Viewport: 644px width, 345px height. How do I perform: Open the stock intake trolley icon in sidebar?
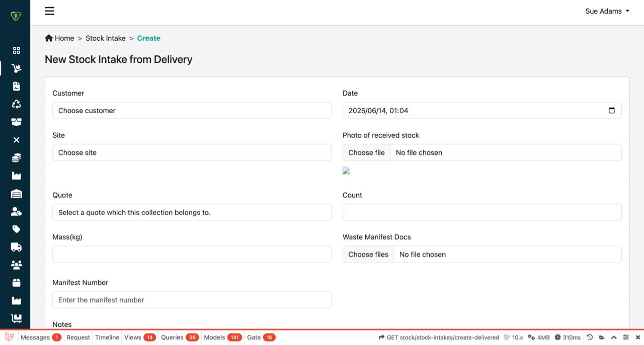coord(17,68)
